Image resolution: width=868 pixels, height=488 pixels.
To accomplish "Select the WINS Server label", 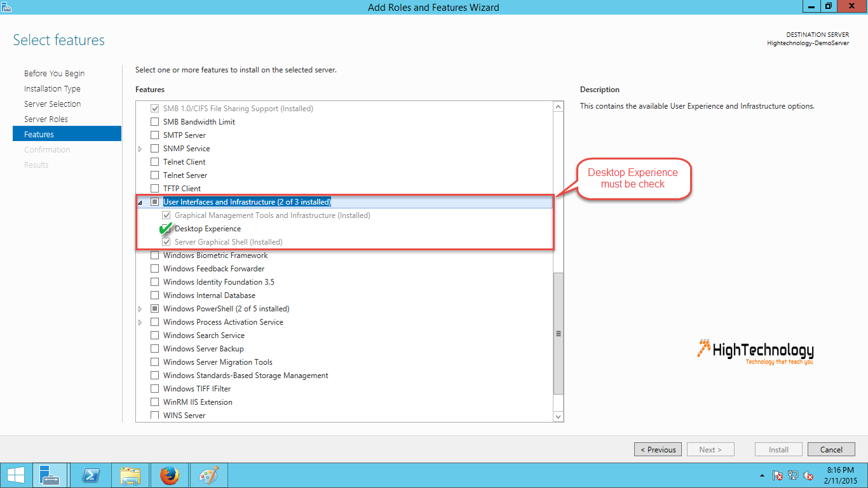I will pos(184,416).
